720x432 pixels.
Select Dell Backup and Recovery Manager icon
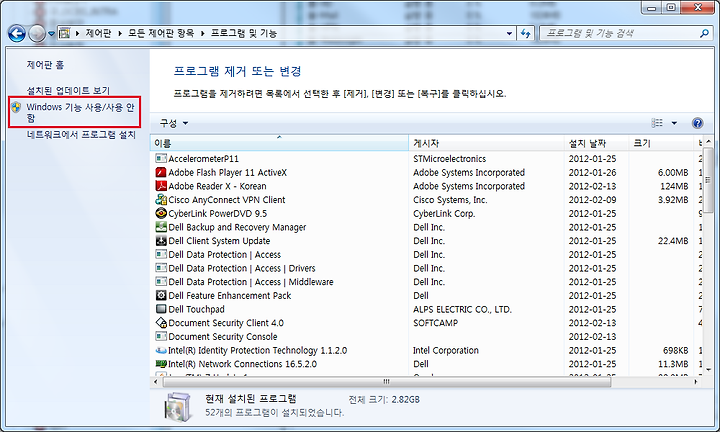(x=161, y=227)
